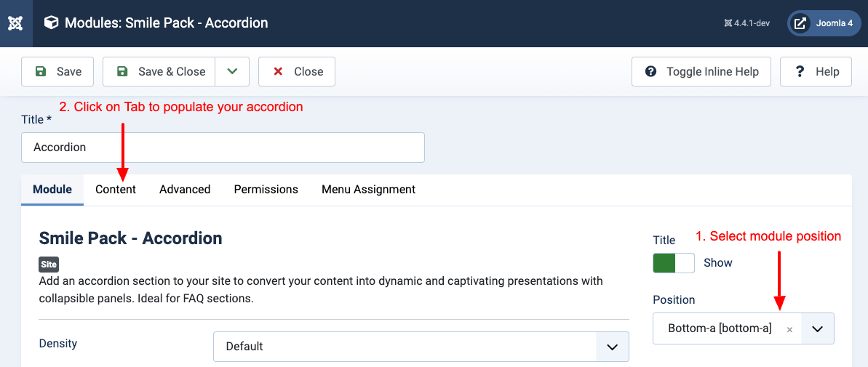Switch to Menu Assignment tab
Viewport: 868px width, 367px height.
(369, 190)
